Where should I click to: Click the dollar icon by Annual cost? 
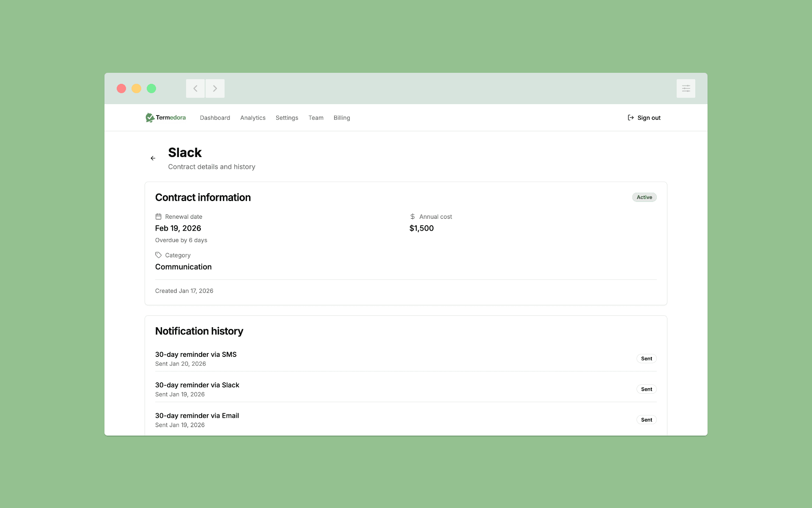pos(412,217)
